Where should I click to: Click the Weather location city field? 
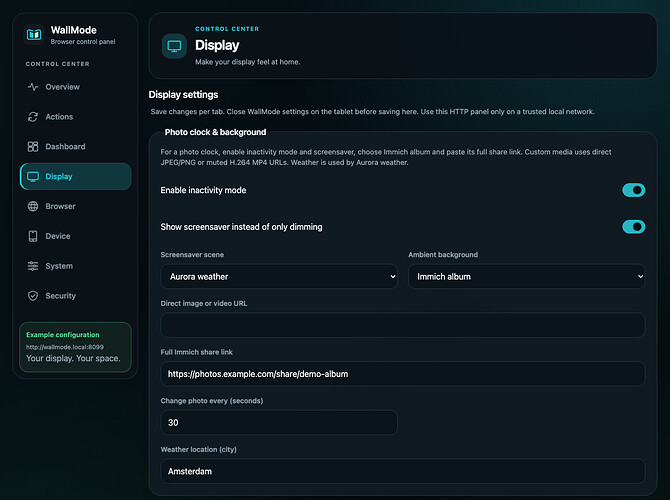point(403,471)
